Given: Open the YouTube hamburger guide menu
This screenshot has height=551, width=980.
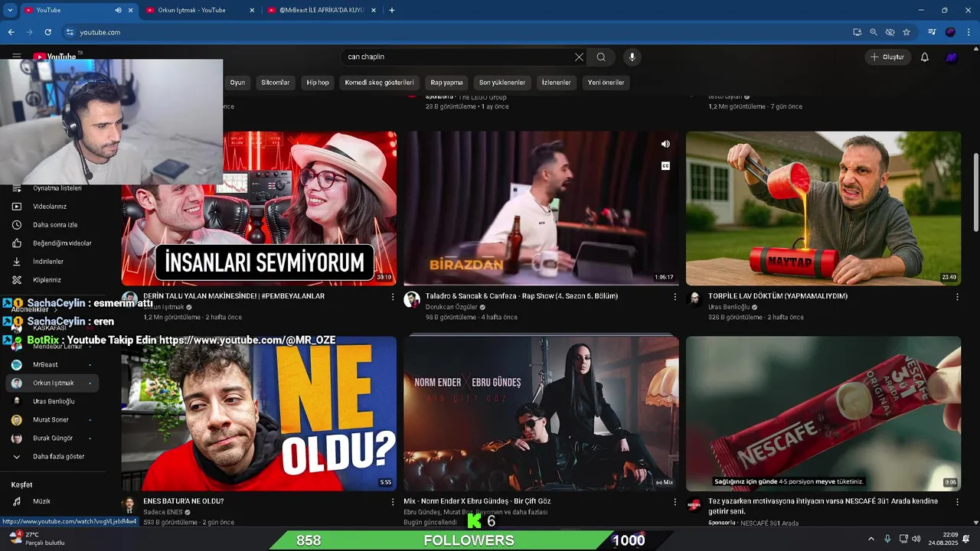Looking at the screenshot, I should 16,57.
